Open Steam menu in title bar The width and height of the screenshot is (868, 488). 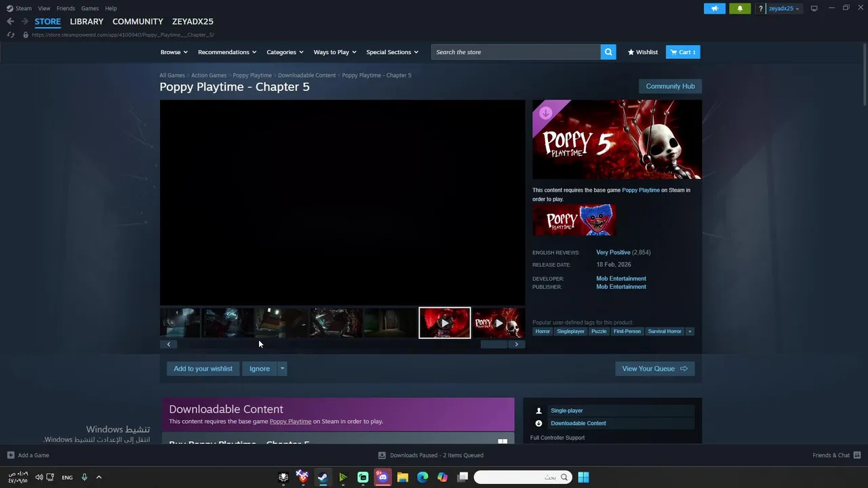tap(19, 8)
